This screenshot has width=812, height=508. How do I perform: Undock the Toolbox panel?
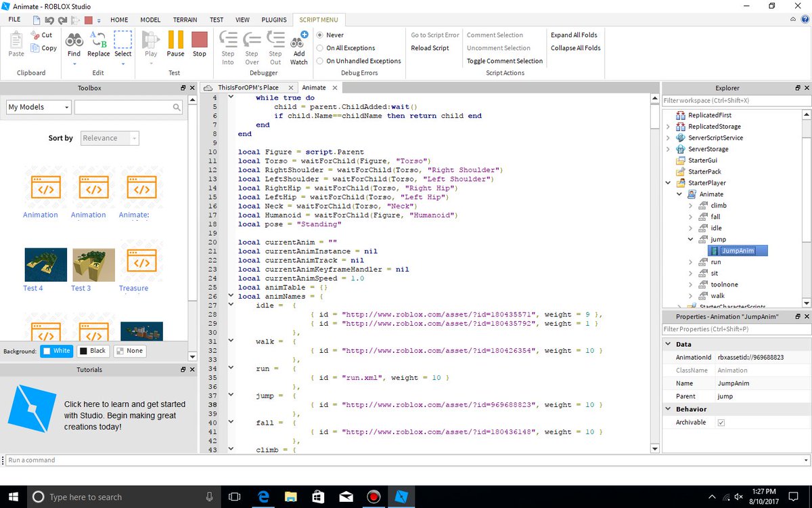click(x=183, y=88)
